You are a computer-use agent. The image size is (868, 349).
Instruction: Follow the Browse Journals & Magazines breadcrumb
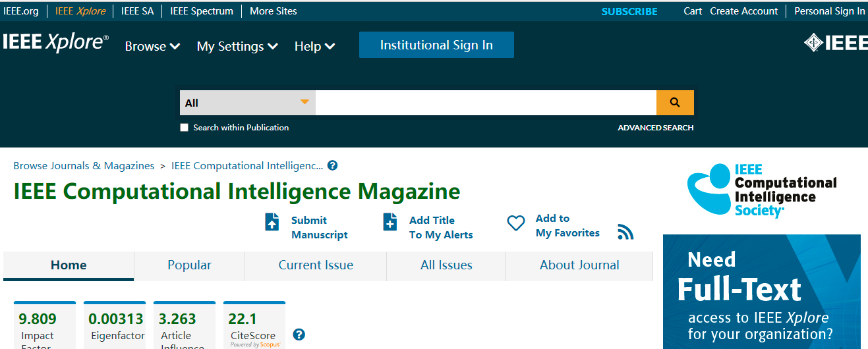pyautogui.click(x=84, y=166)
